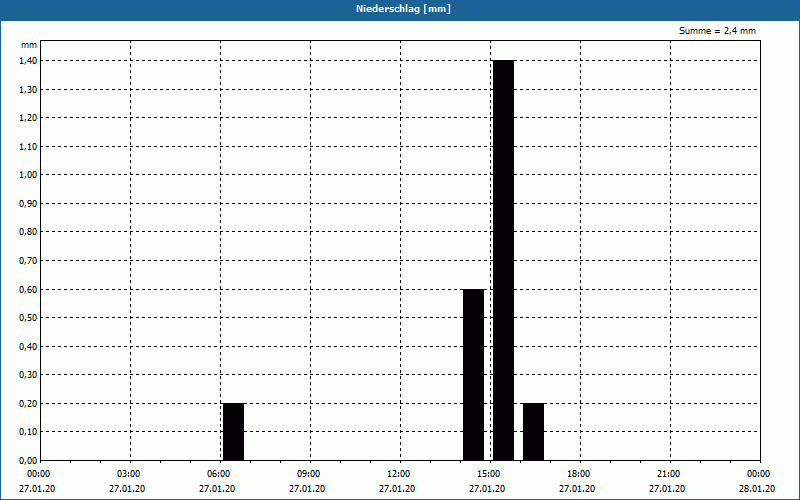Click the tallest 1,40 mm precipitation bar
800x500 pixels.
[x=504, y=260]
